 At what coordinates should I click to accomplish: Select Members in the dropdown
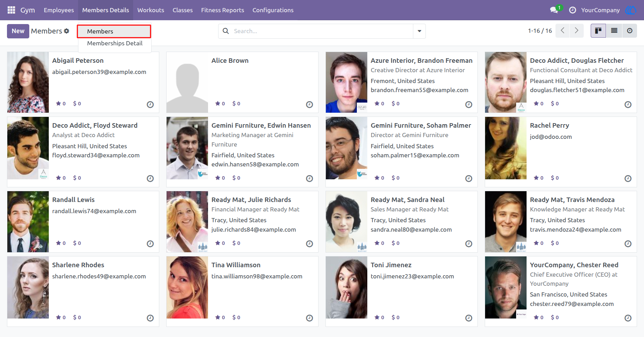point(114,31)
